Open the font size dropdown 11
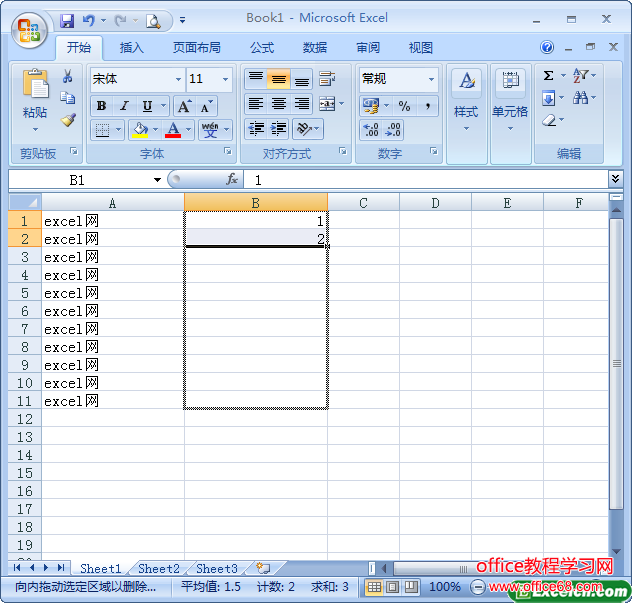632x603 pixels. pos(225,79)
